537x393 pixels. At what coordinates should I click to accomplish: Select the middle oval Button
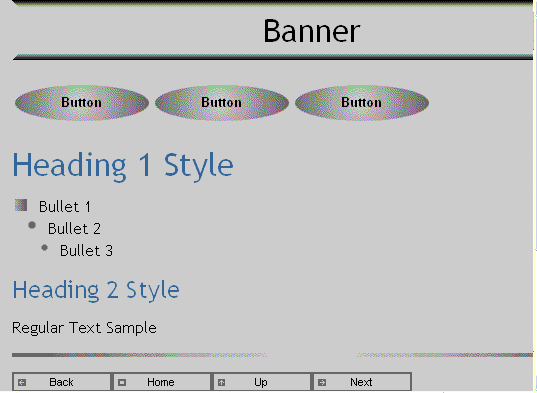222,103
